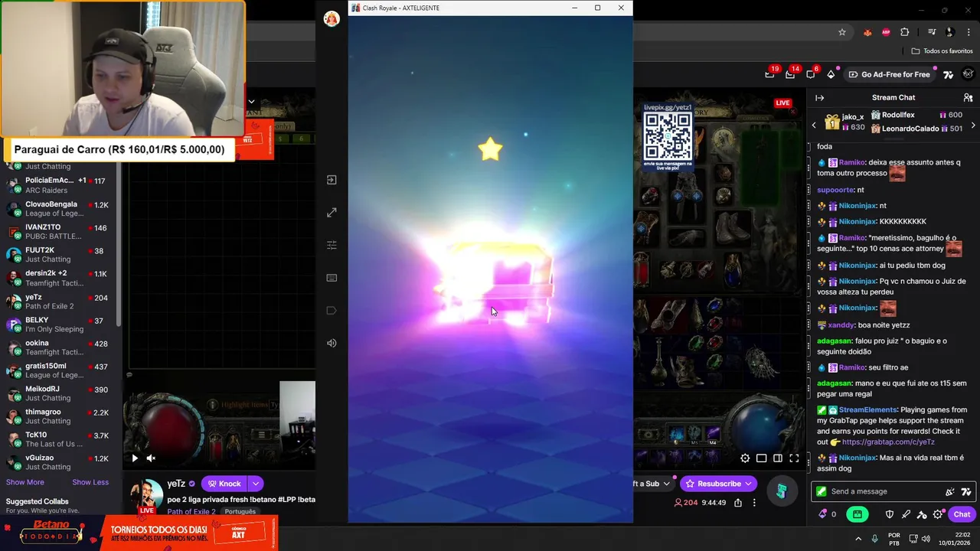The height and width of the screenshot is (551, 980).
Task: Open channel ookina in sidebar
Action: coord(60,347)
